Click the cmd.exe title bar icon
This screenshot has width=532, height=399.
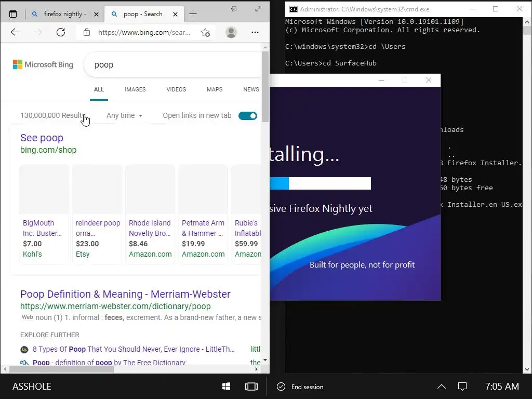tap(294, 9)
